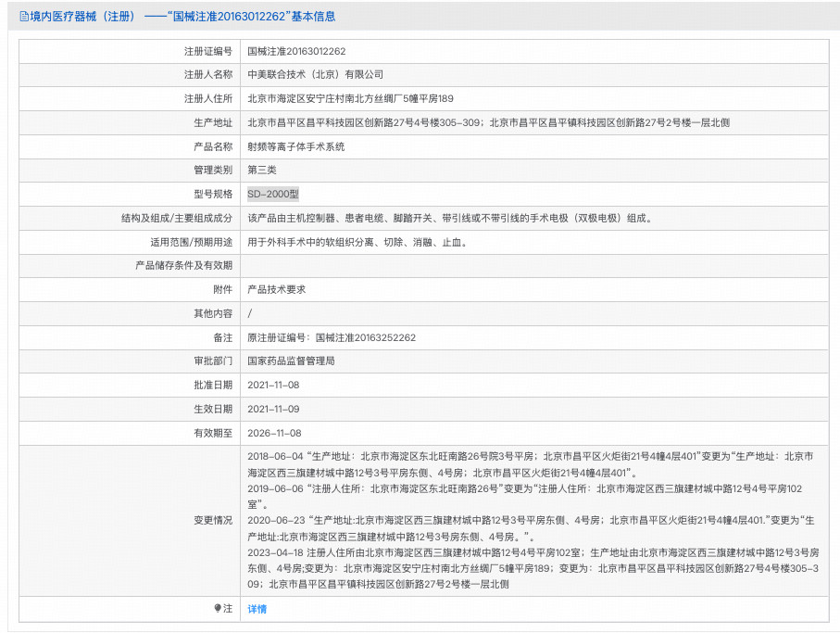Click the 管理类别 value 第三类
840x633 pixels.
pos(261,171)
